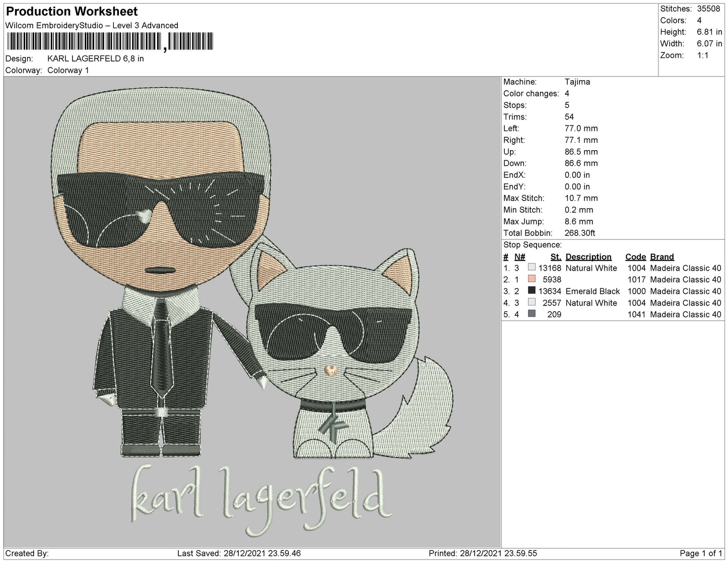Click the Trims value 54

click(569, 117)
